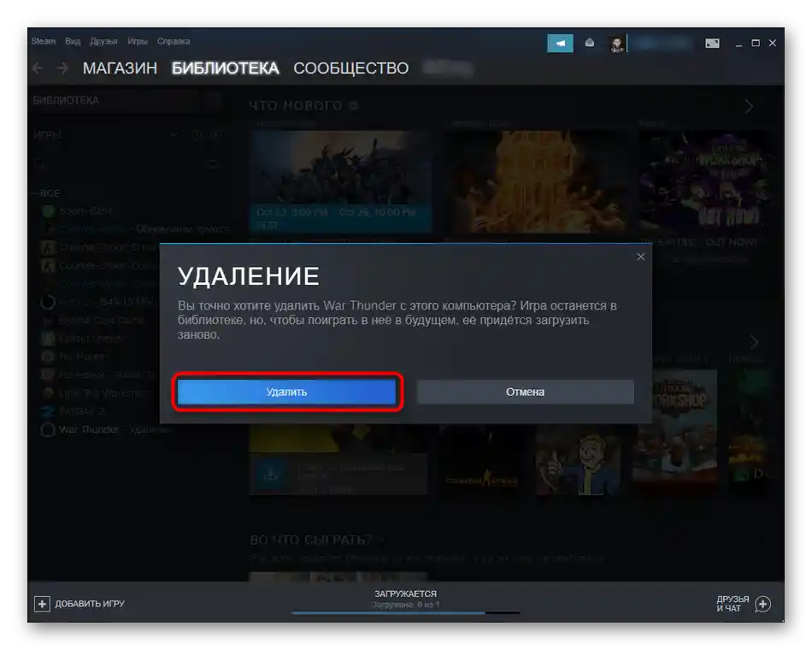Select Fallout Shelter in the library list
The height and width of the screenshot is (650, 812).
click(91, 339)
